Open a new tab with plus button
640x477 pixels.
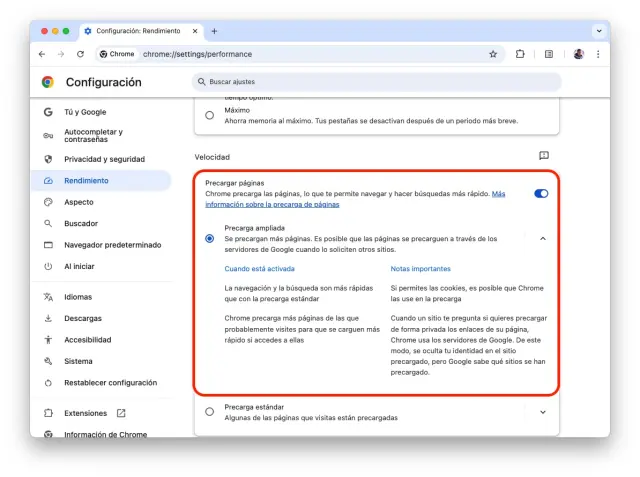(x=214, y=31)
